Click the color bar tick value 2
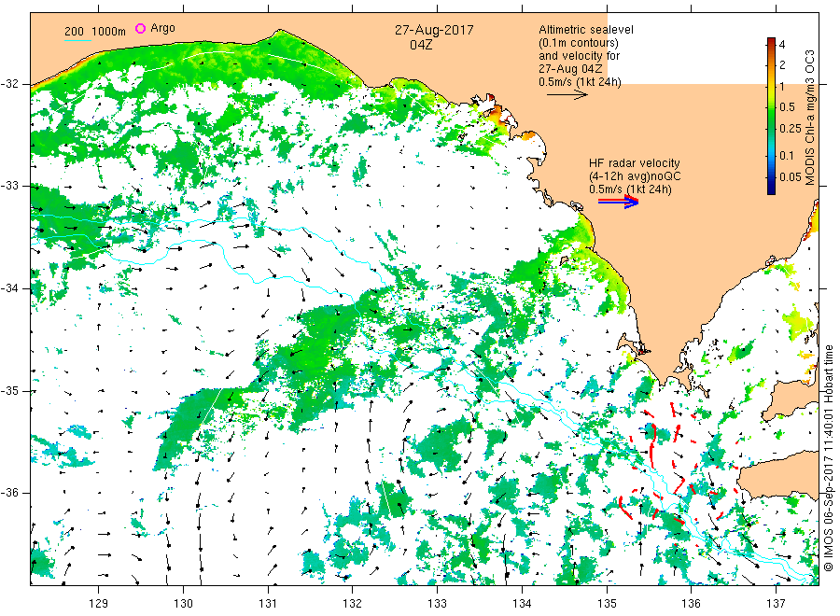Screen dimensions: 840x616 point(782,64)
